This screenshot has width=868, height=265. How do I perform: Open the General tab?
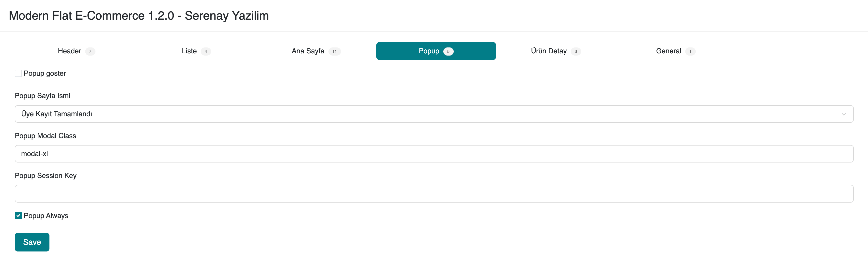click(x=668, y=51)
